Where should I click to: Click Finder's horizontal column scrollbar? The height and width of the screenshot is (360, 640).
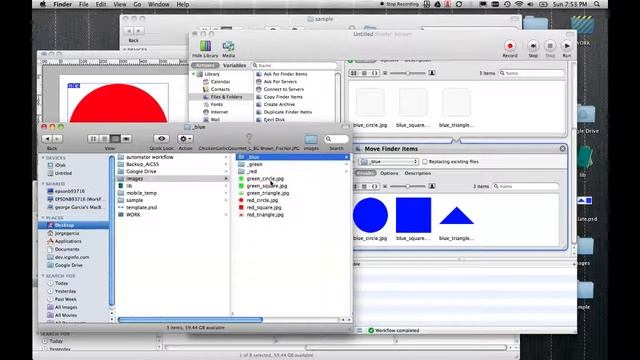[190, 320]
